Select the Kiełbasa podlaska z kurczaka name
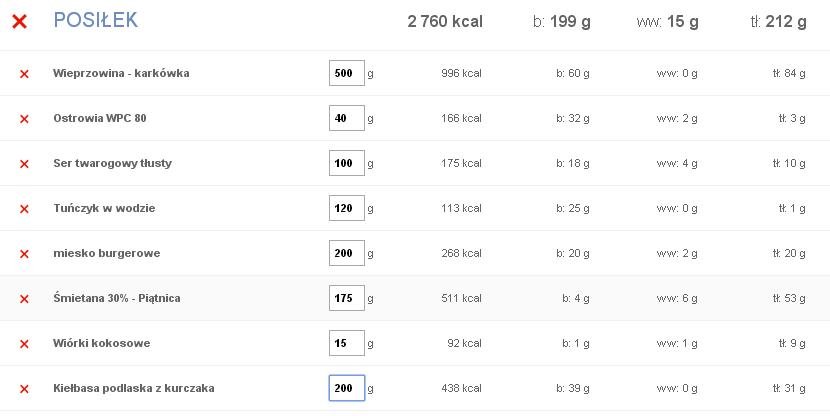This screenshot has height=416, width=830. (134, 388)
